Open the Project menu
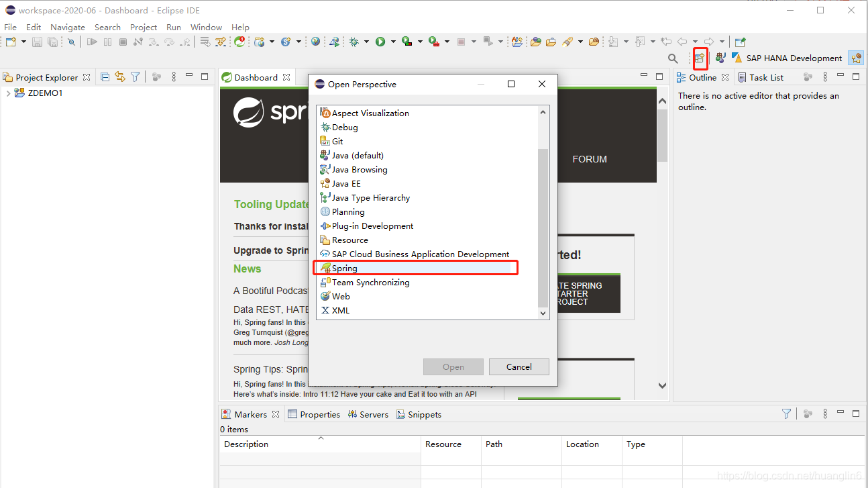The image size is (868, 488). tap(144, 28)
